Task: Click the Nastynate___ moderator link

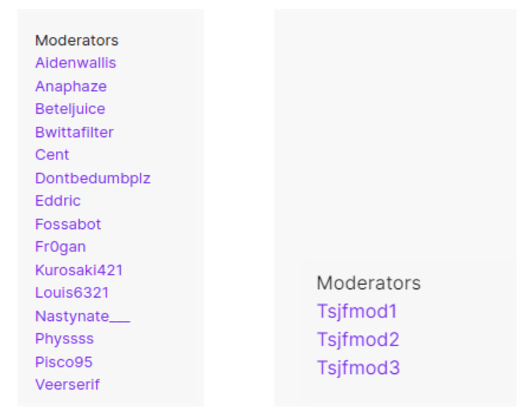Action: click(x=83, y=316)
